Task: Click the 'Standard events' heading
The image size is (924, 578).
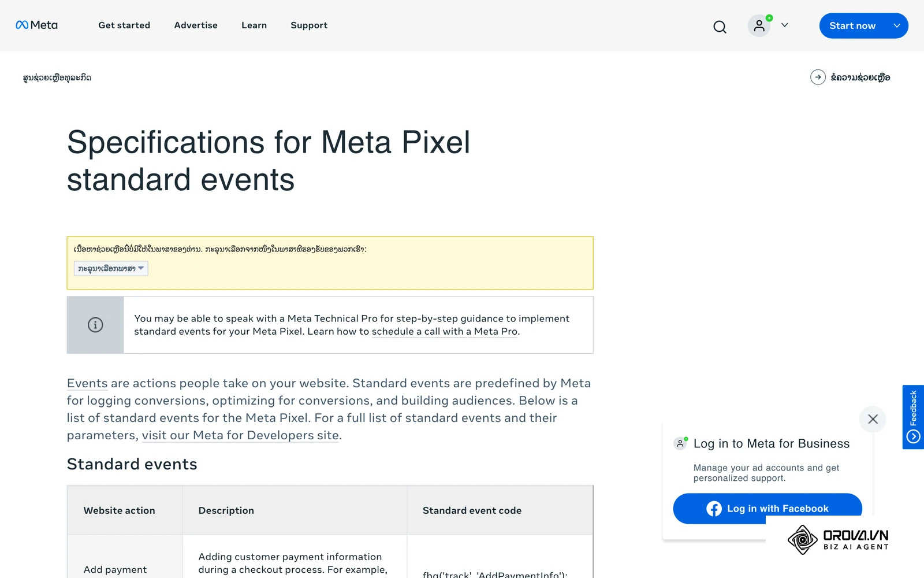Action: pyautogui.click(x=132, y=464)
